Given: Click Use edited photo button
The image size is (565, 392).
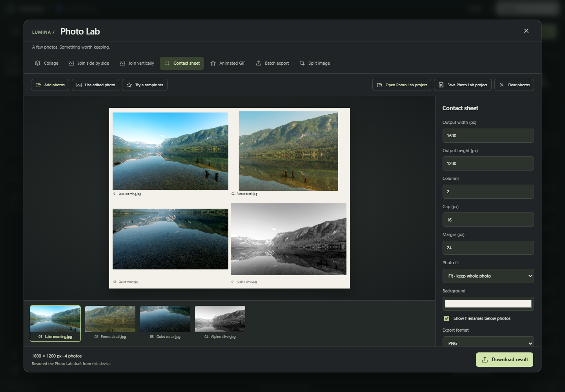Looking at the screenshot, I should [x=96, y=85].
